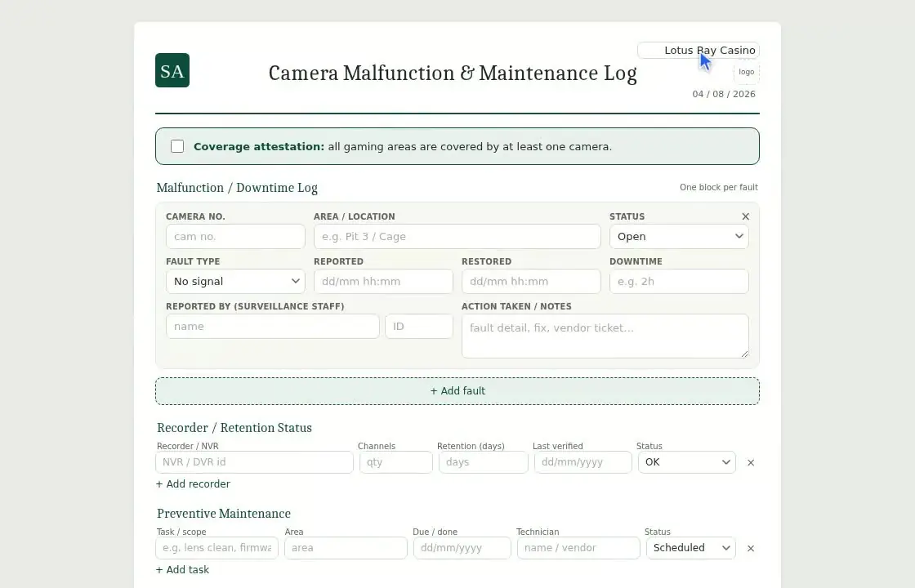Click the Technician name field
Image resolution: width=915 pixels, height=588 pixels.
pyautogui.click(x=578, y=548)
